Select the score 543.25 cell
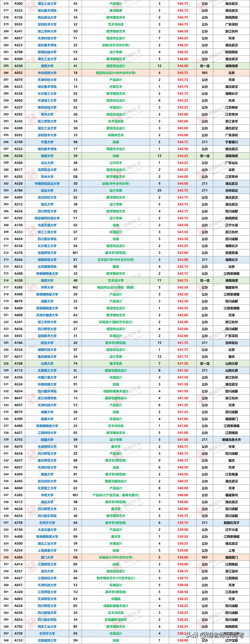This screenshot has height=644, width=250. point(183,246)
